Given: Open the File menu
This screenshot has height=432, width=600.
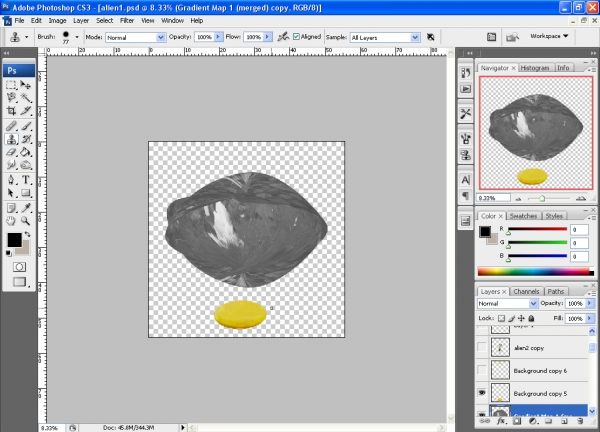Looking at the screenshot, I should [x=19, y=21].
